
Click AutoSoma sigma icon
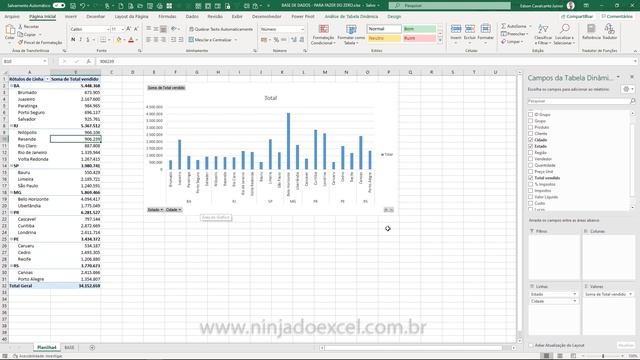point(504,26)
